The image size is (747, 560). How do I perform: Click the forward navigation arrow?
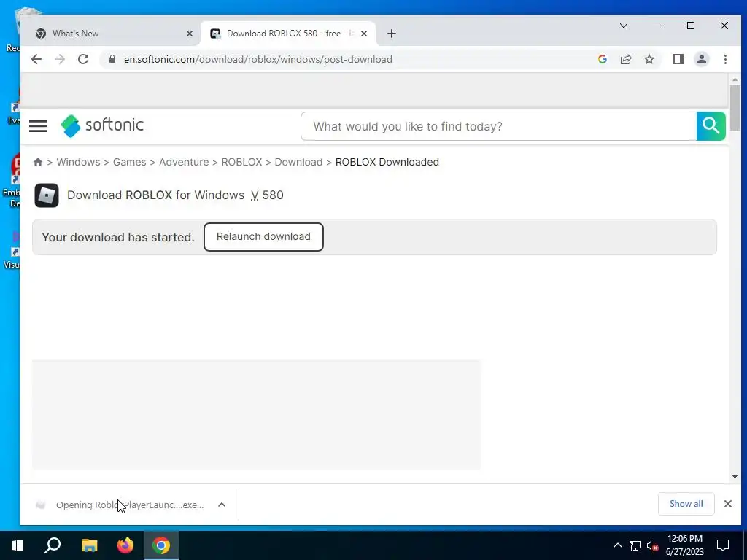[60, 59]
